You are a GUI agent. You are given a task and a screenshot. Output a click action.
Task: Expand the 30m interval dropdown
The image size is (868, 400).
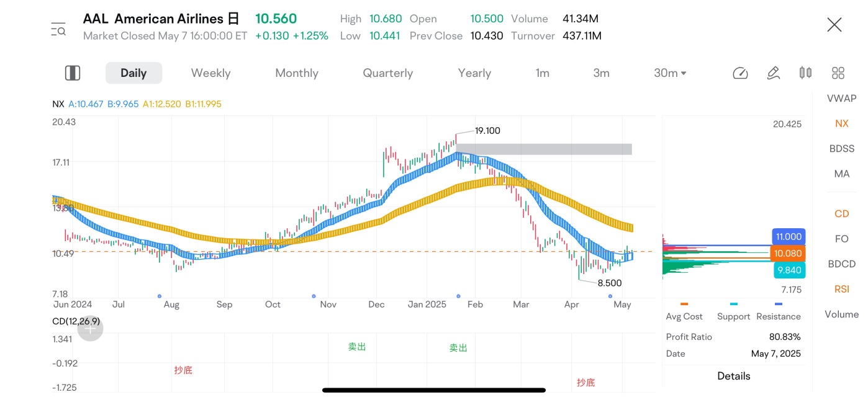point(670,73)
